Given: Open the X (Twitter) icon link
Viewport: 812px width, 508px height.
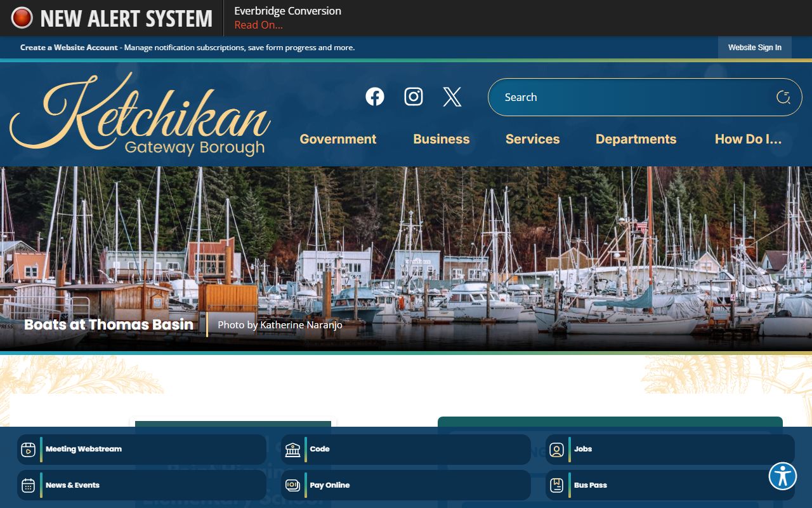Looking at the screenshot, I should pyautogui.click(x=452, y=97).
